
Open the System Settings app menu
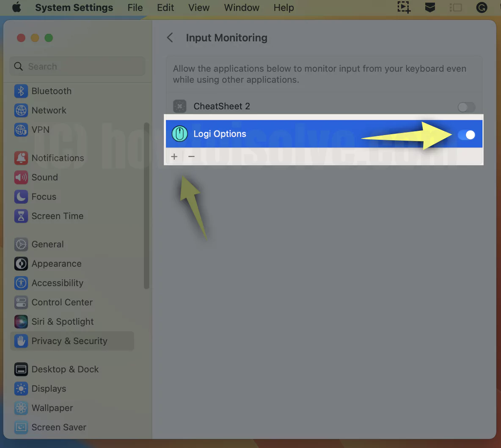[74, 7]
